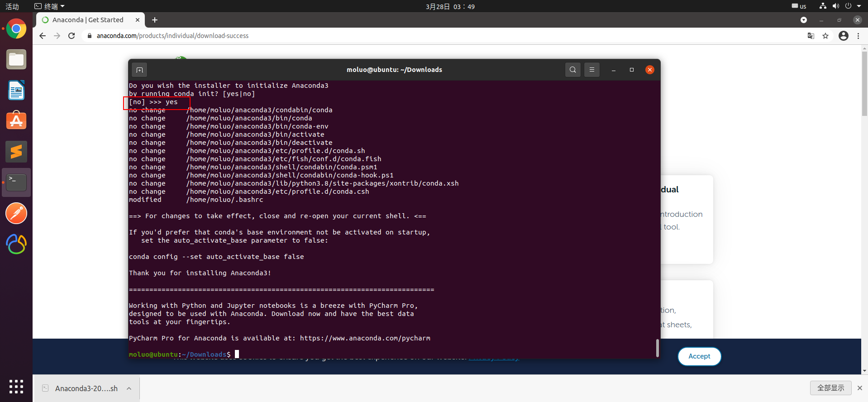The width and height of the screenshot is (868, 402).
Task: Click the terminal search icon
Action: click(x=572, y=70)
